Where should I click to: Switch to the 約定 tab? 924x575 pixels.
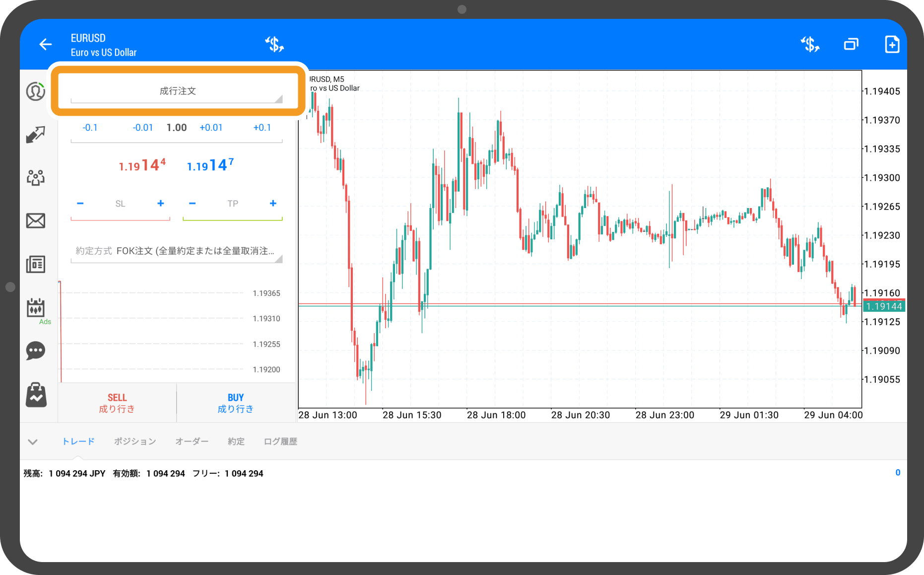pyautogui.click(x=236, y=441)
